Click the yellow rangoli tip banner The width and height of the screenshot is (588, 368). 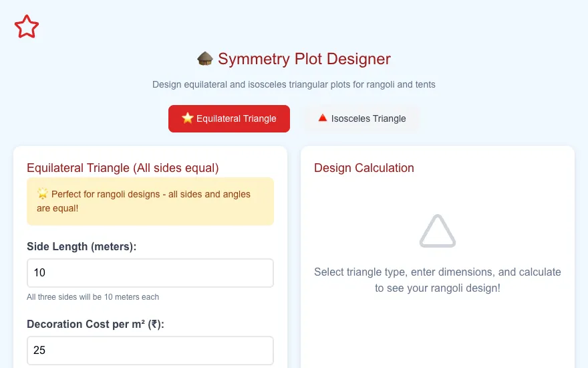[150, 201]
